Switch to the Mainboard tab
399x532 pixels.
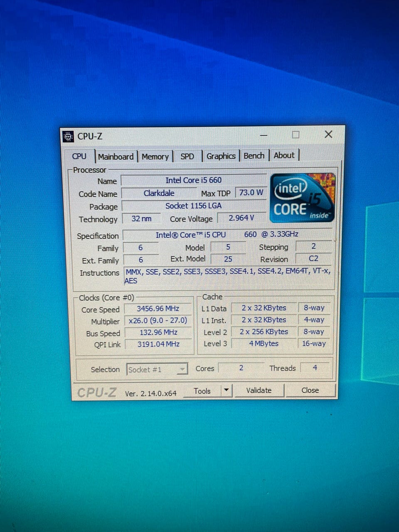tap(116, 157)
